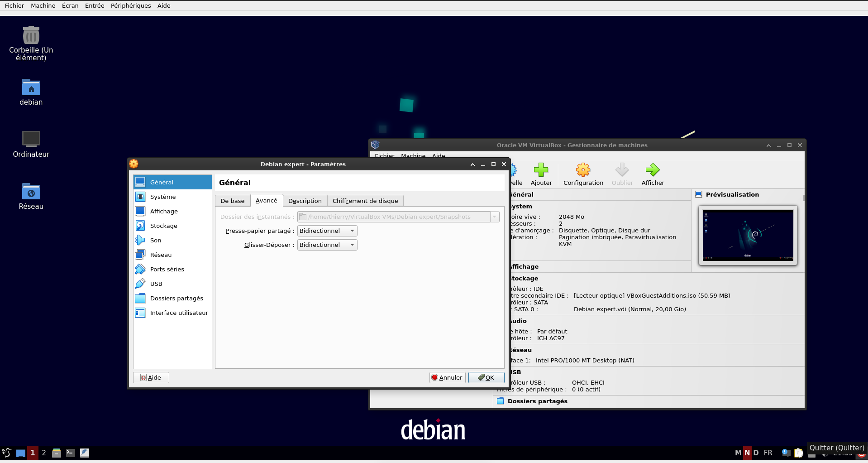Select the Ordinateur desktop icon
The height and width of the screenshot is (463, 868).
[31, 145]
